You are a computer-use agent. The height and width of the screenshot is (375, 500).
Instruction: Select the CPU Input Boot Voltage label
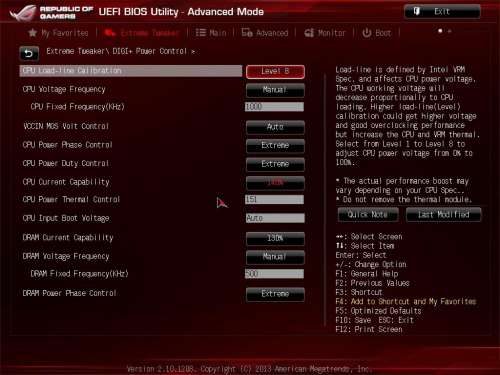point(66,218)
